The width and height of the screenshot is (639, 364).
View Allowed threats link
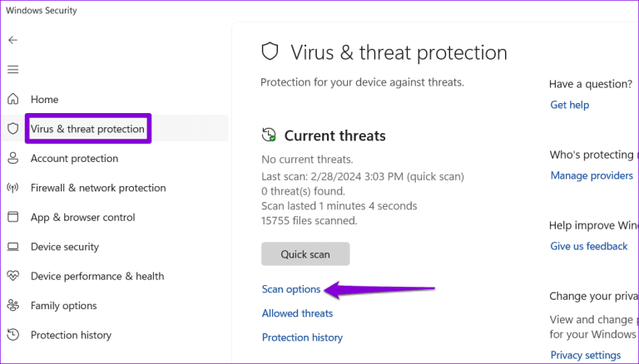click(298, 313)
